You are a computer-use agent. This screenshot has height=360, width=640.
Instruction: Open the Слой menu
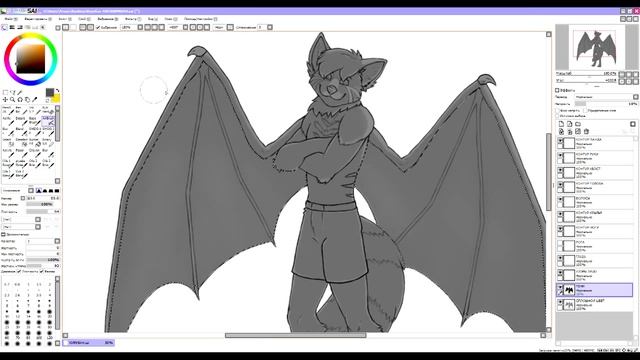[x=84, y=19]
